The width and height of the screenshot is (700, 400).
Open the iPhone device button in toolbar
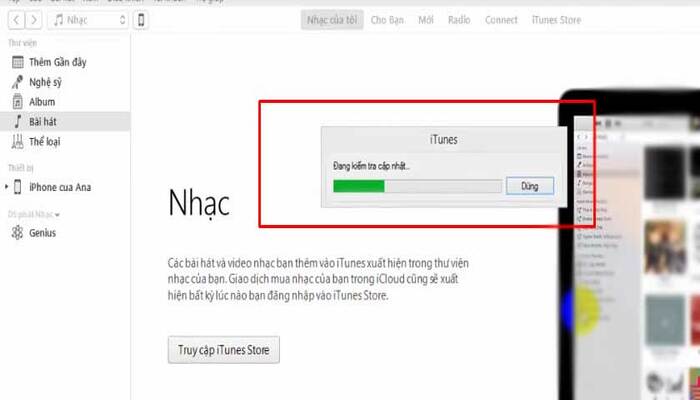(x=141, y=20)
